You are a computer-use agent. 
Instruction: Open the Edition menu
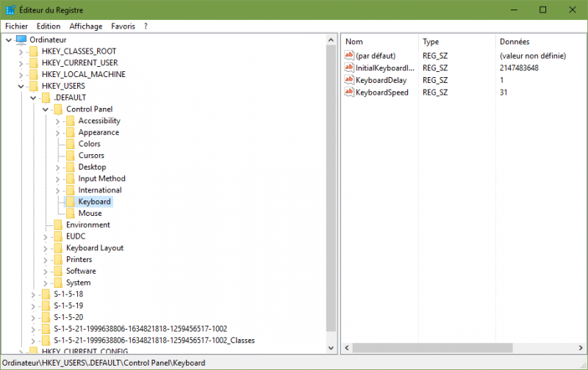tap(49, 26)
